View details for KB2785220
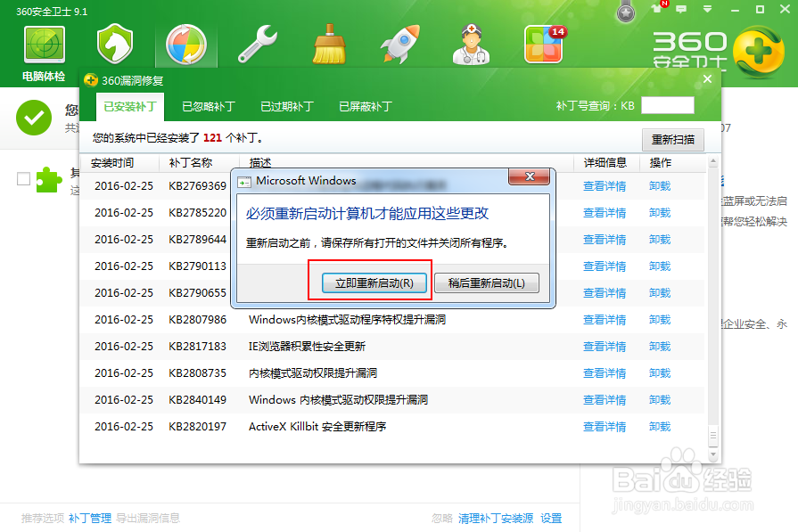 [x=605, y=213]
